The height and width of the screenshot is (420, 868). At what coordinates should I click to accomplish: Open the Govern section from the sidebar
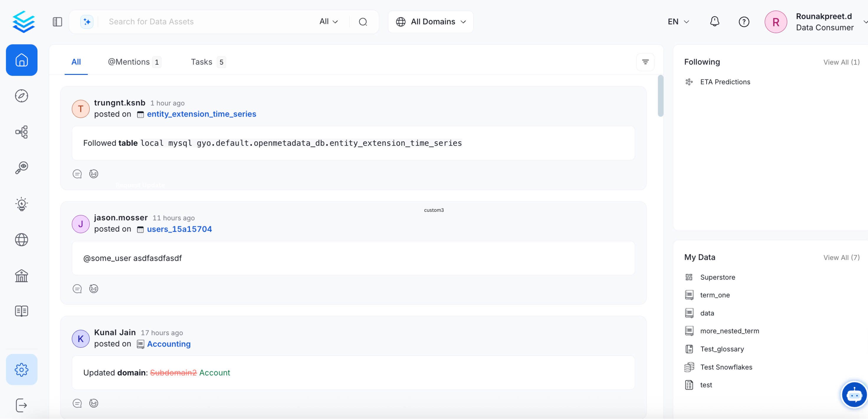coord(22,276)
